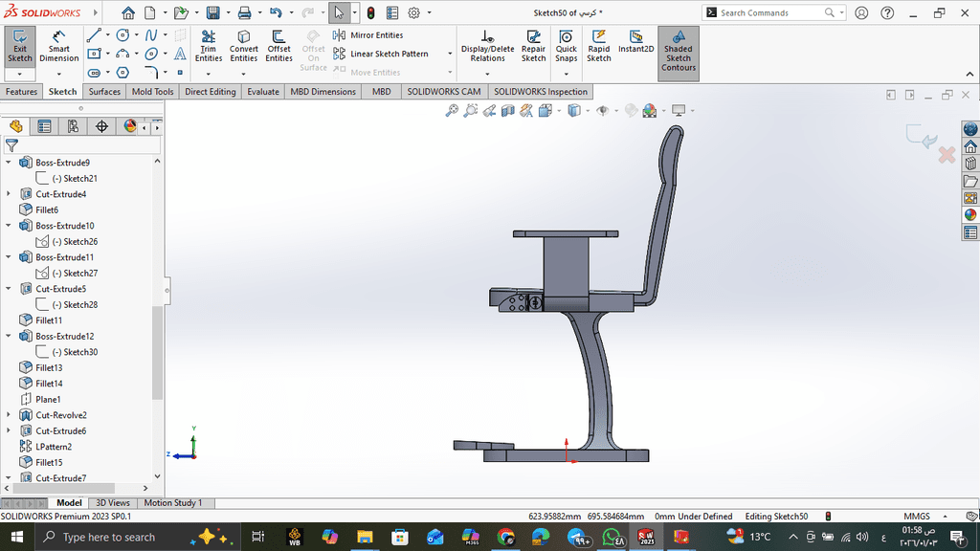Click the feature tree vertical scrollbar

tap(158, 354)
